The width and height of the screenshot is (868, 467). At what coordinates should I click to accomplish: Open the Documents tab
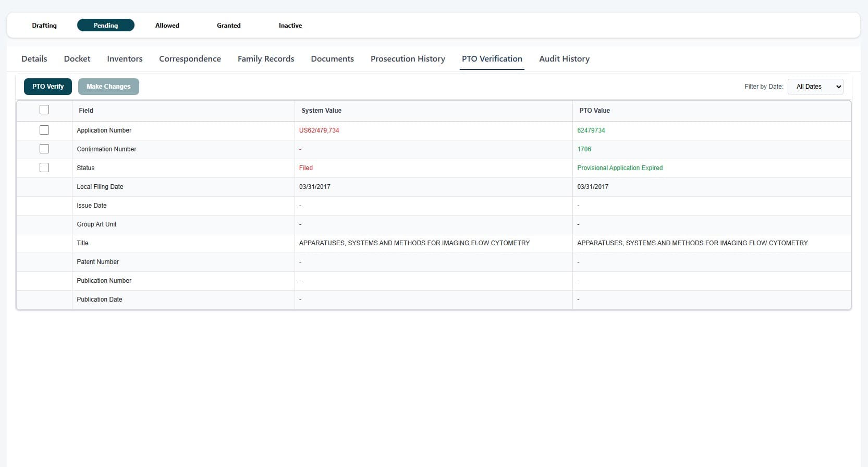pos(332,59)
